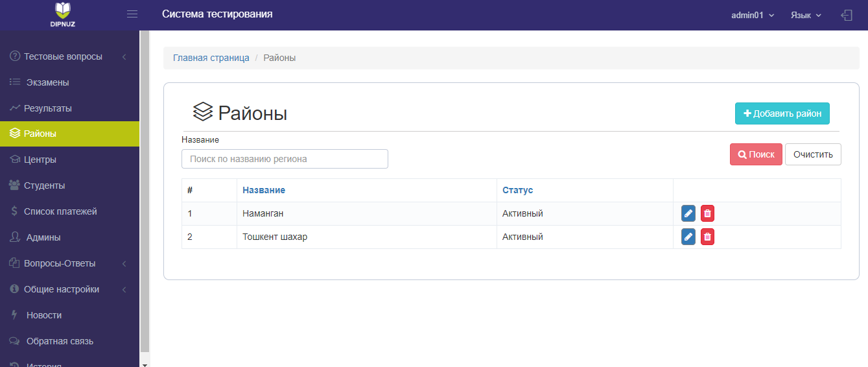868x367 pixels.
Task: Open the Результаты menu item
Action: pyautogui.click(x=69, y=108)
